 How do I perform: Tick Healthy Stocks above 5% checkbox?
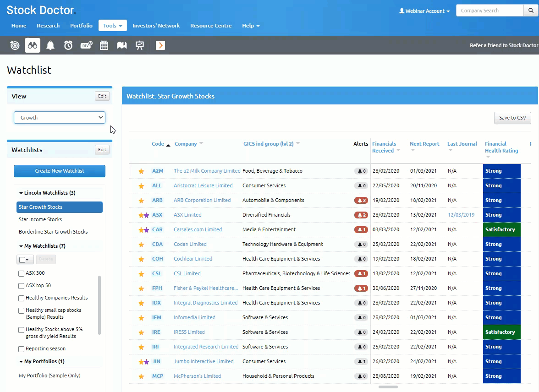[x=21, y=330]
